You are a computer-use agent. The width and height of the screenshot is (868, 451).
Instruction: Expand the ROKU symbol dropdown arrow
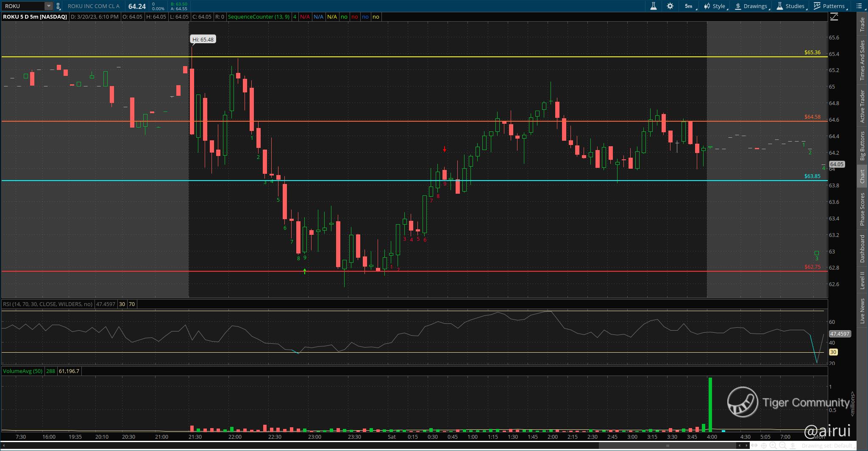[x=49, y=6]
